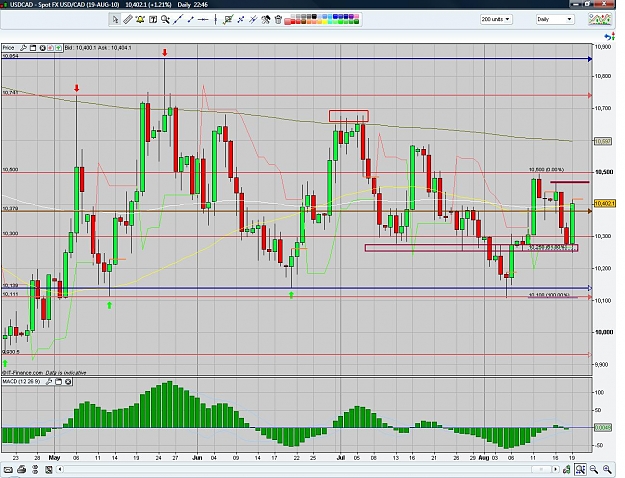625x478 pixels.
Task: Select the arrow cursor tool
Action: [x=115, y=20]
